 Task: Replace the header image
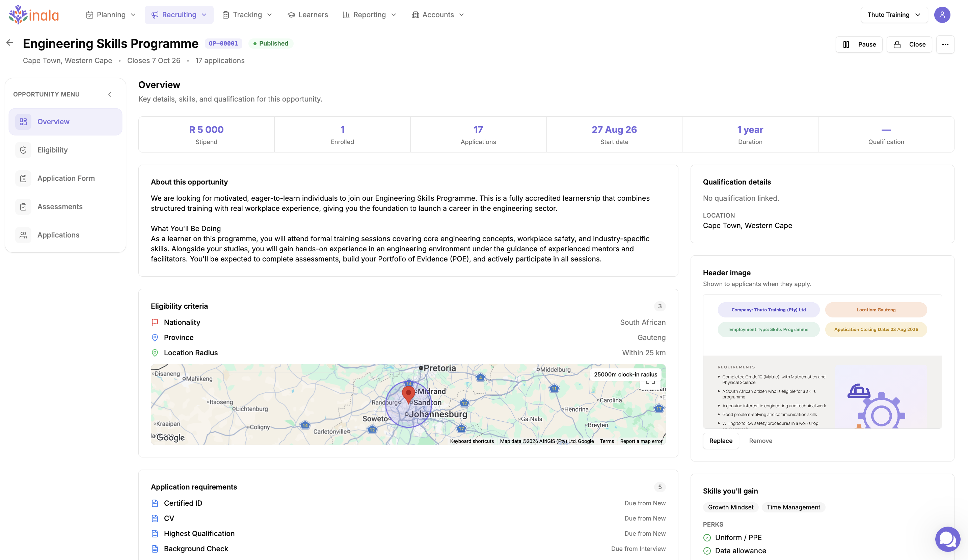click(721, 441)
